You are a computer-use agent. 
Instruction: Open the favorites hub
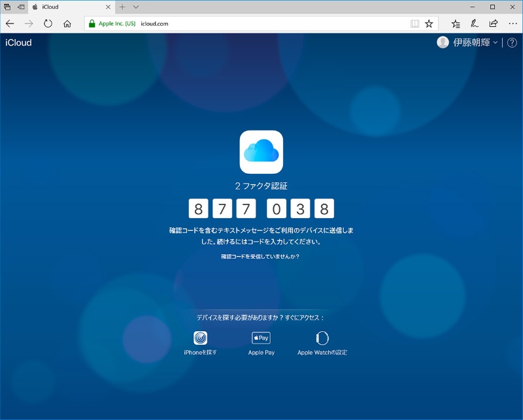click(x=456, y=24)
